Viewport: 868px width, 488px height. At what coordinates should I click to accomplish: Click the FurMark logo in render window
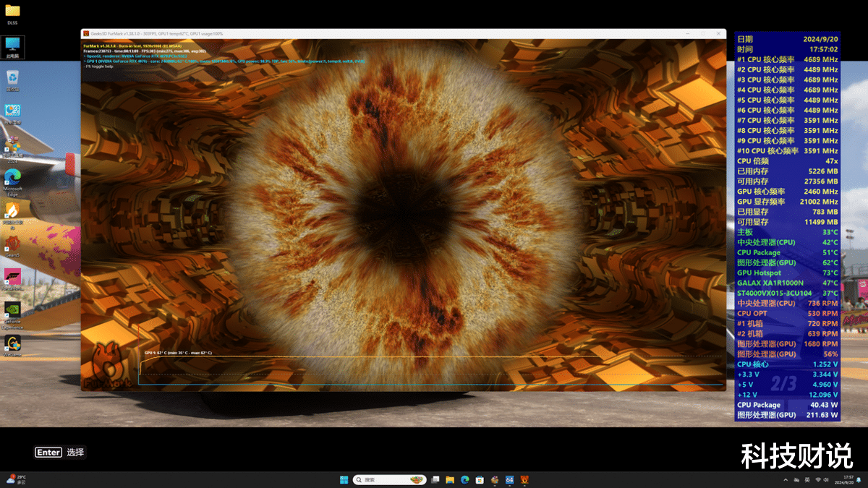point(110,365)
